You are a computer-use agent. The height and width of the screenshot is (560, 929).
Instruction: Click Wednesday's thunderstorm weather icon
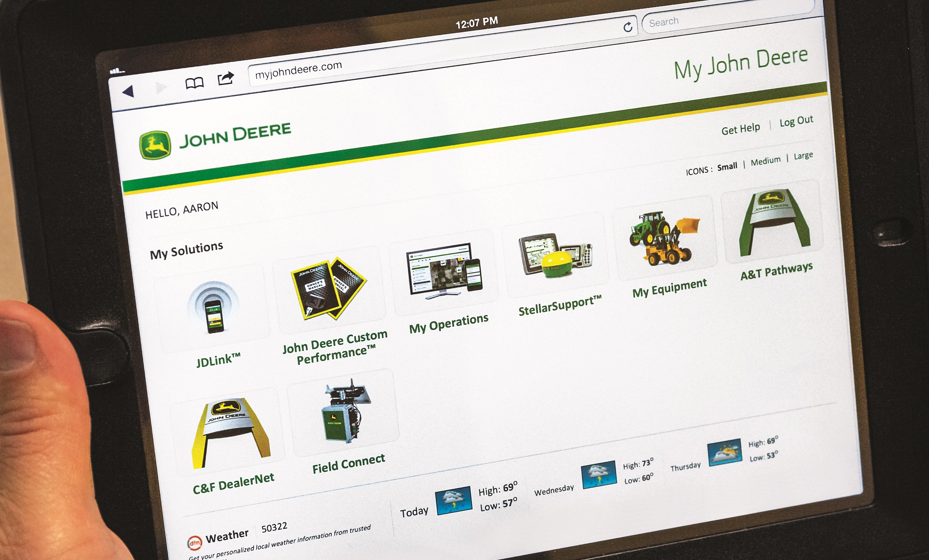coord(599,475)
